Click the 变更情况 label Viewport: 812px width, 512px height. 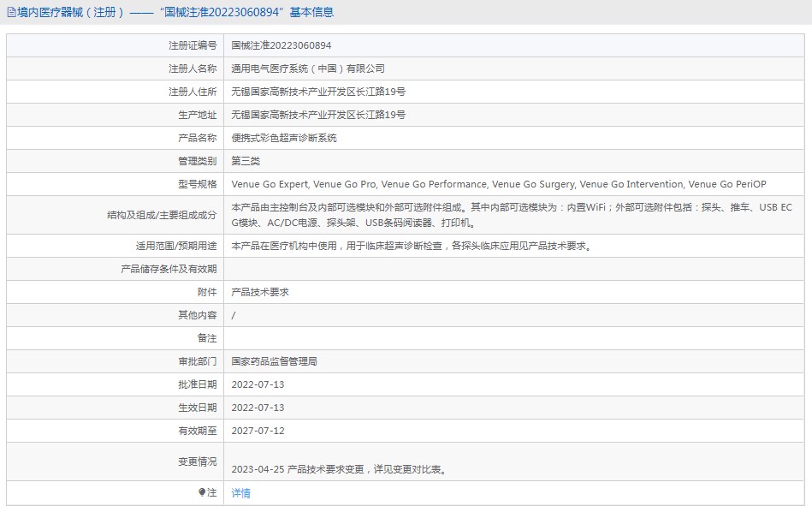tap(198, 461)
